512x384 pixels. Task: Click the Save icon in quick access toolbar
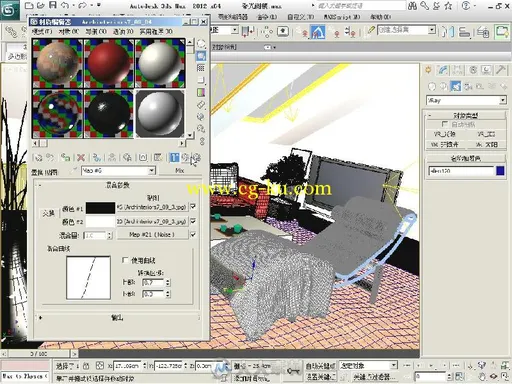(x=53, y=5)
